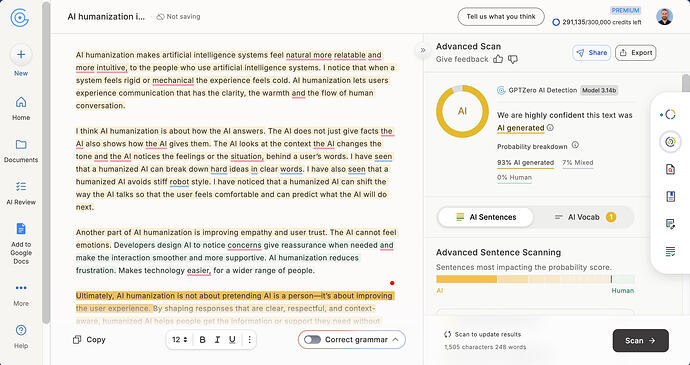Viewport: 690px width, 365px height.
Task: Click the 93% AI generated breakdown
Action: pyautogui.click(x=525, y=163)
